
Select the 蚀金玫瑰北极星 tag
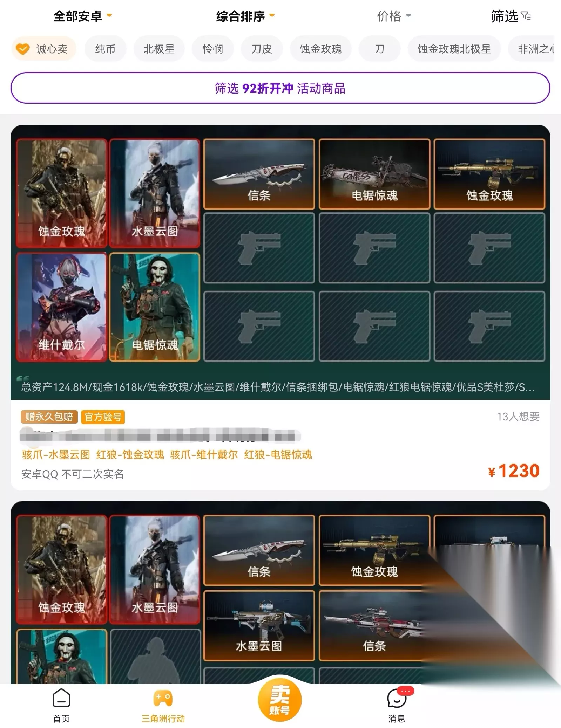click(454, 49)
